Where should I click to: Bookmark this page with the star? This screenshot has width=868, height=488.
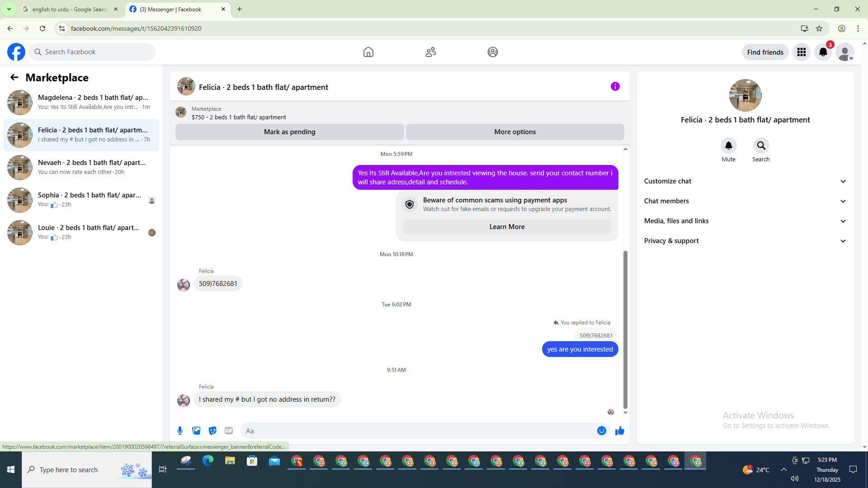(x=819, y=28)
